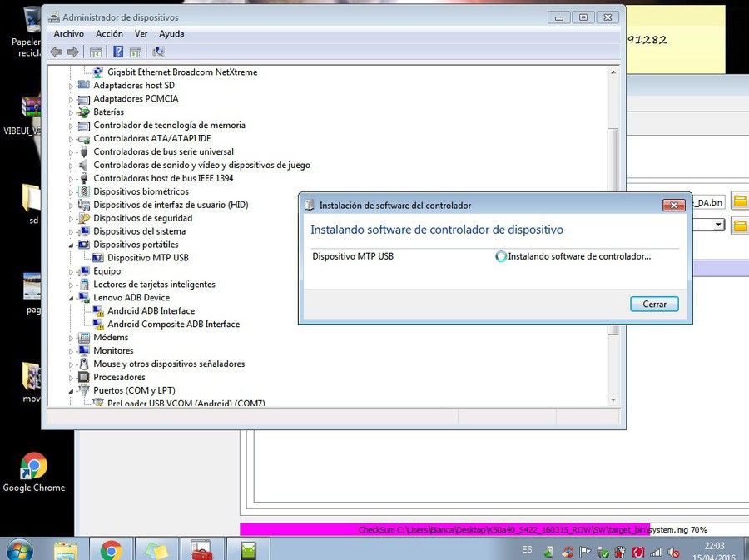Expand Controladoras ATA/ATAPI IDE
Viewport: 749px width, 560px height.
72,140
